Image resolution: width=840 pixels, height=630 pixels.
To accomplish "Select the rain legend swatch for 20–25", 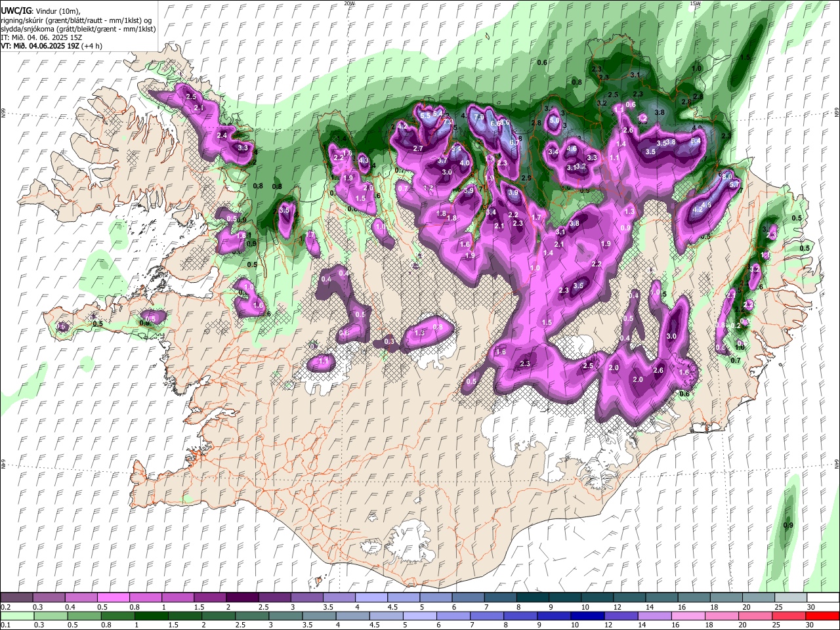I will 755,616.
